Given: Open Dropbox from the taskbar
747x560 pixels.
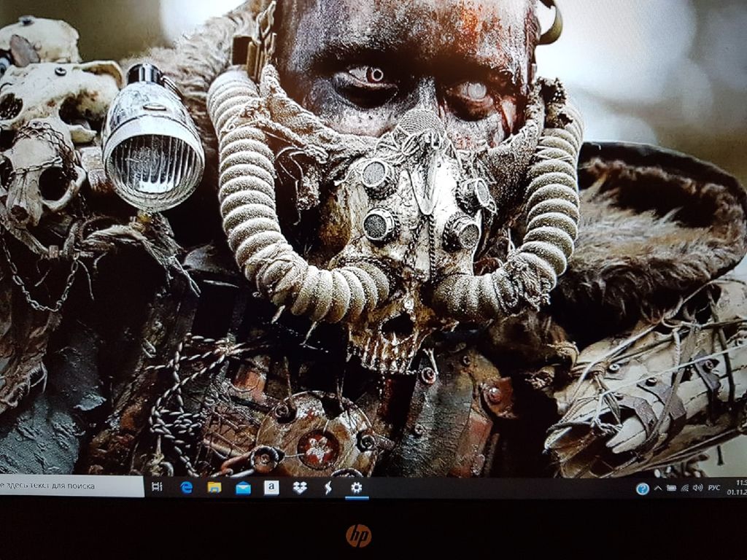Looking at the screenshot, I should pos(300,488).
